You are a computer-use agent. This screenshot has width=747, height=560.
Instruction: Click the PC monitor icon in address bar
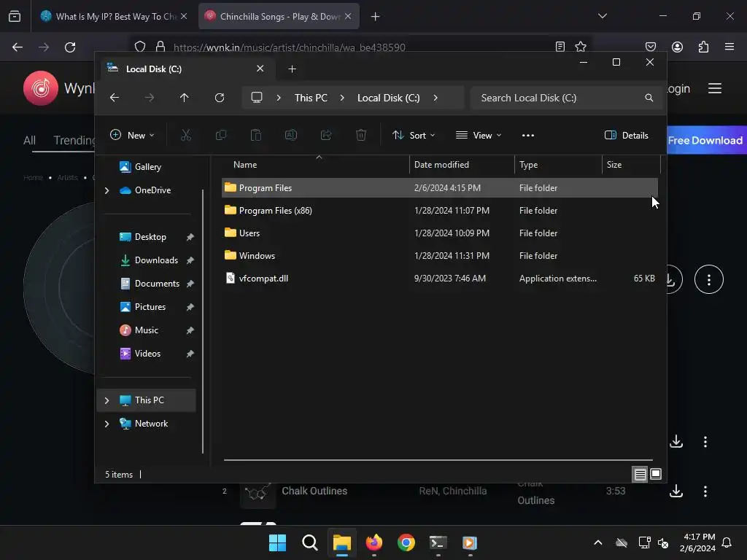pos(257,98)
